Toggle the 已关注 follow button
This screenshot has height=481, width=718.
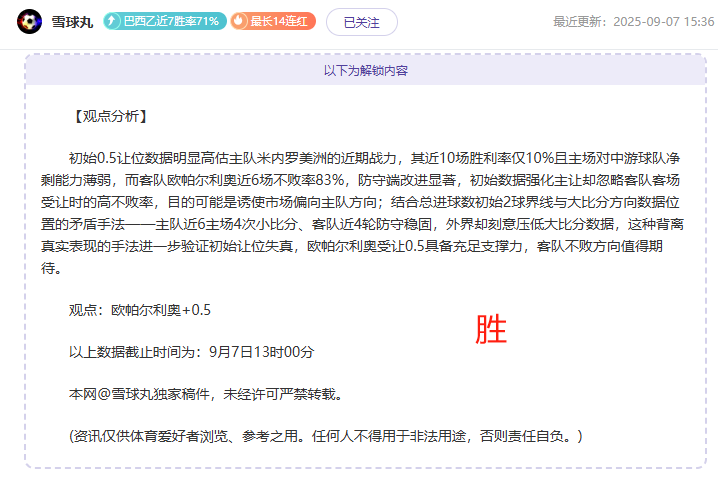362,22
